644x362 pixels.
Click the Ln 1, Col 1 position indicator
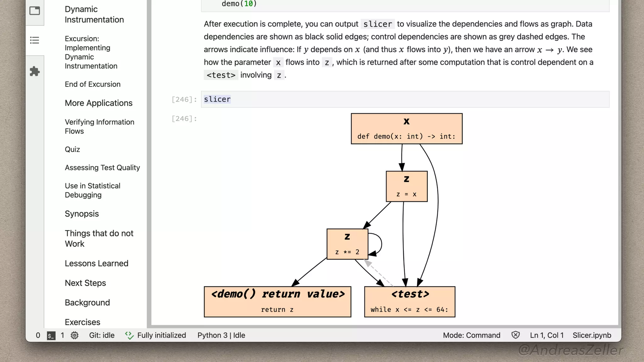click(547, 335)
